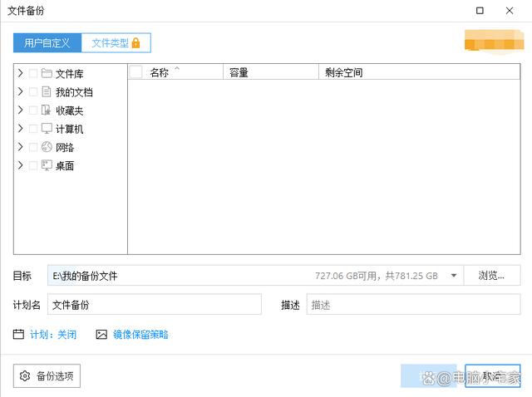Expand the 我的文档 tree node
532x397 pixels.
click(x=20, y=91)
